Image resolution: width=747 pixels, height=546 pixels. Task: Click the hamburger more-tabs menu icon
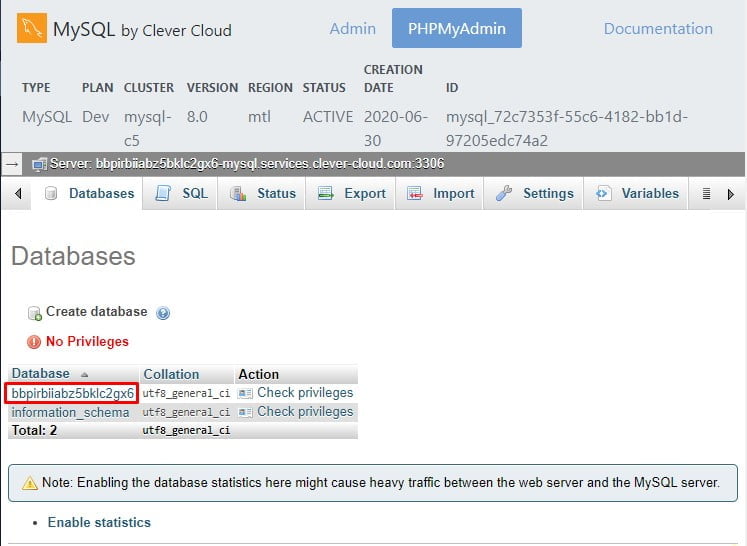click(706, 194)
